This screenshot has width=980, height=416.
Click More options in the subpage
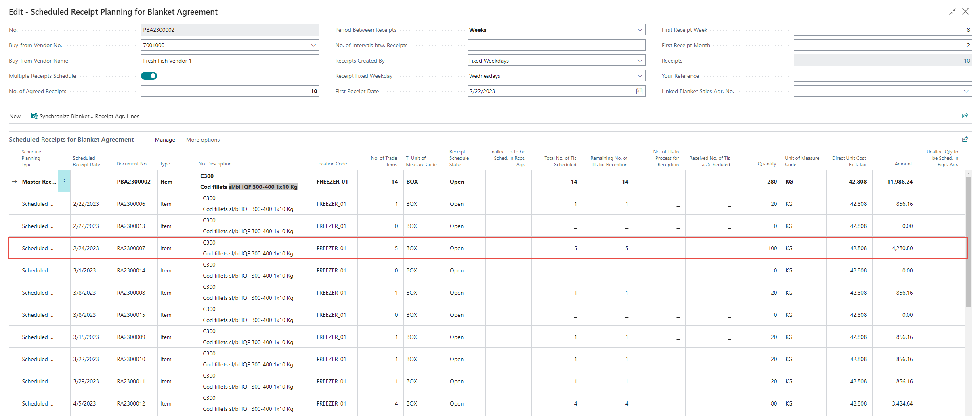click(x=203, y=140)
